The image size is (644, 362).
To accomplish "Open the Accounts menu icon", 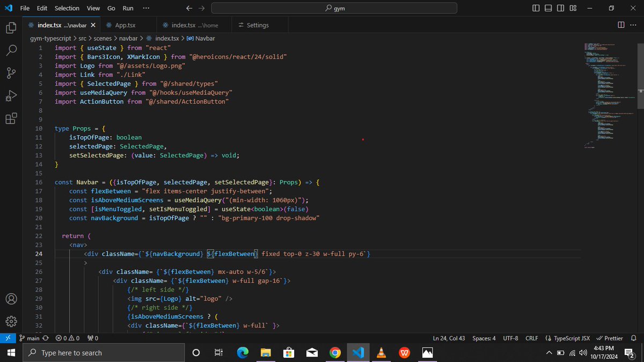I will pos(11,299).
